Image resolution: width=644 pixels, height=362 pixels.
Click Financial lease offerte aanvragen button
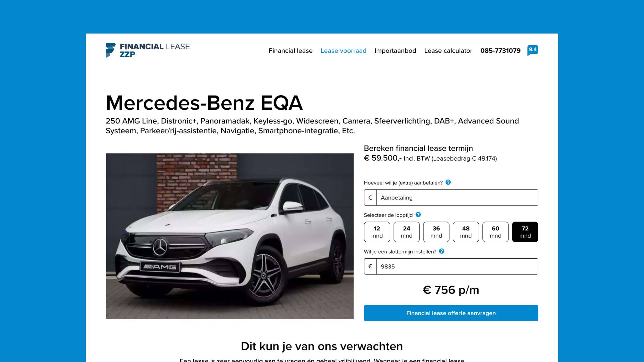tap(451, 313)
